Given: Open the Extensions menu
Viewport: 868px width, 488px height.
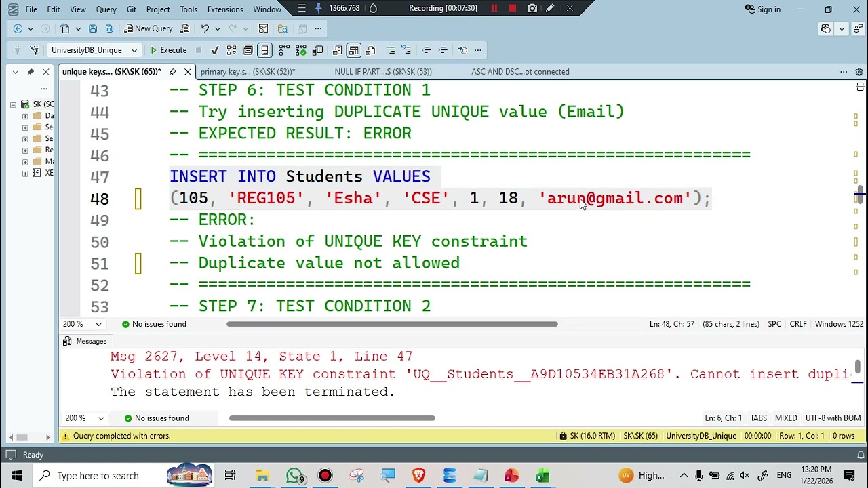Looking at the screenshot, I should click(x=225, y=9).
